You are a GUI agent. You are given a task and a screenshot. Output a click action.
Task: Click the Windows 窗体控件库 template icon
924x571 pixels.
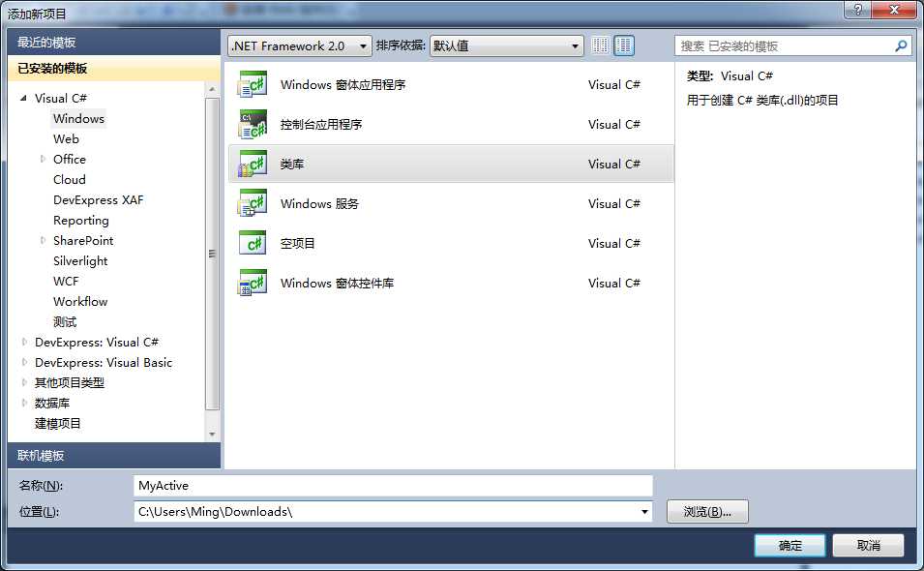[253, 283]
